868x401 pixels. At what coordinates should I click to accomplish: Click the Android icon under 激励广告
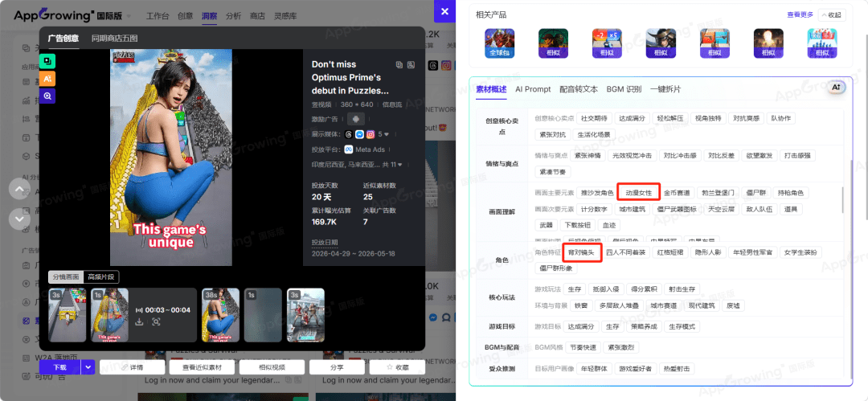click(x=356, y=118)
